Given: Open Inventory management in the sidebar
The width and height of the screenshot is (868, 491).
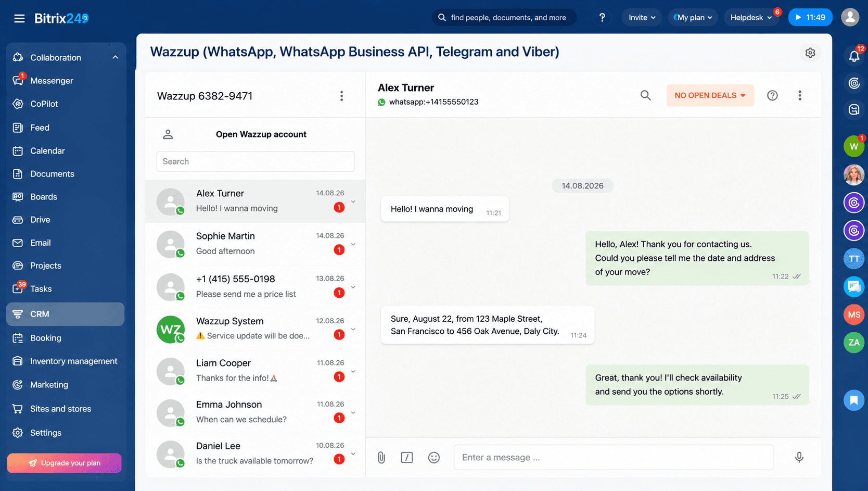Looking at the screenshot, I should click(x=66, y=361).
